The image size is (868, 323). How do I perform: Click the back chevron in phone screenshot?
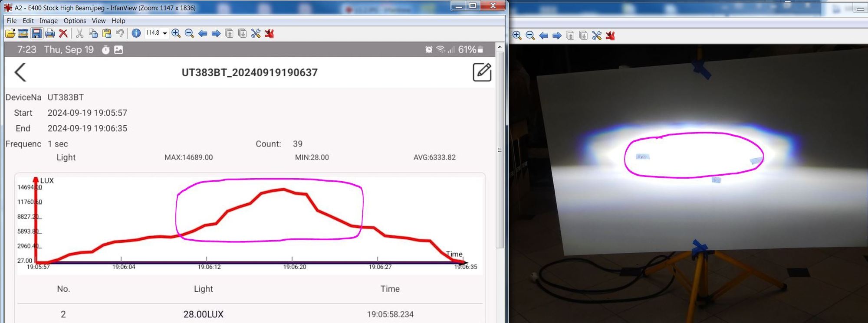pyautogui.click(x=20, y=72)
